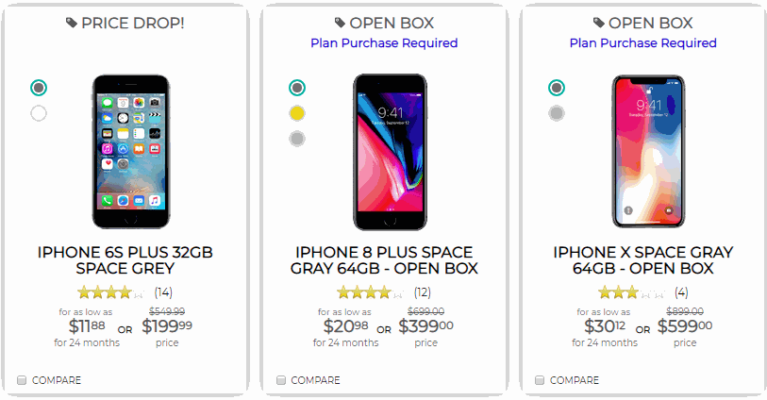This screenshot has height=400, width=767.
Task: Click the price tag icon beside PRICE DROP!
Action: point(70,22)
